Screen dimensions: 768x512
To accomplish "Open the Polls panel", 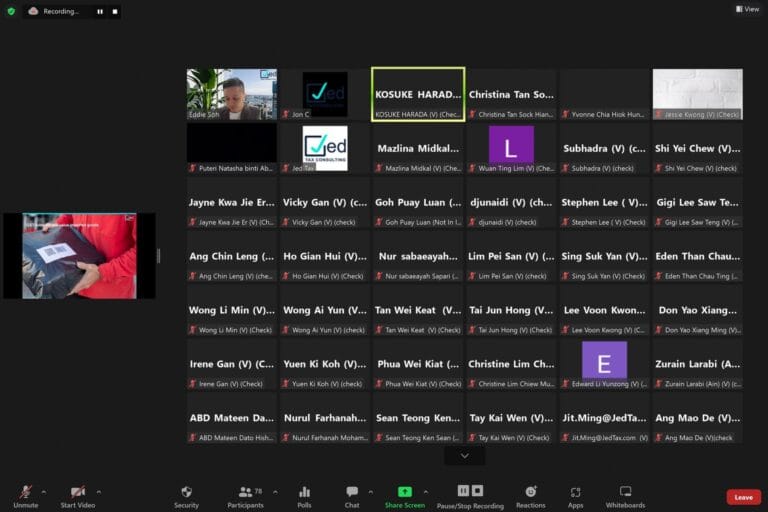I will pyautogui.click(x=304, y=496).
